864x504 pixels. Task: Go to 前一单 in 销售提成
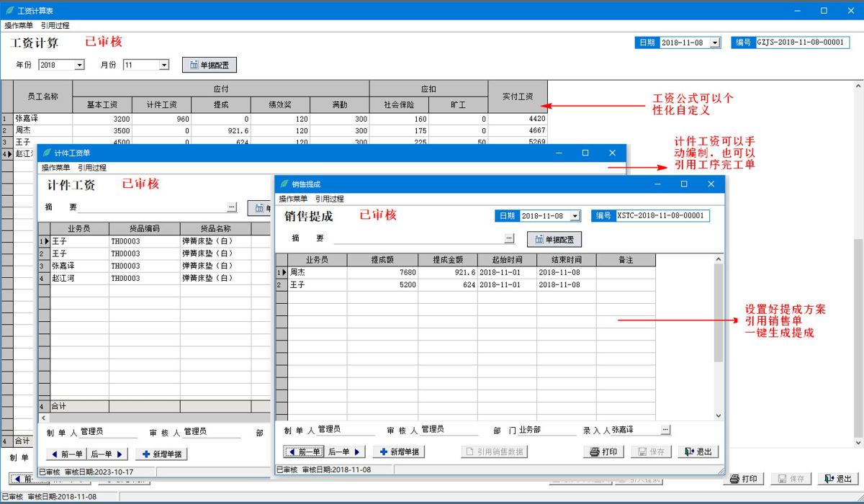point(304,451)
